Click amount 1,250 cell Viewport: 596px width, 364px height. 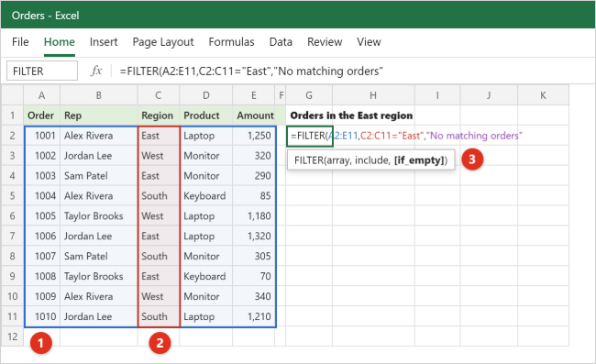253,136
